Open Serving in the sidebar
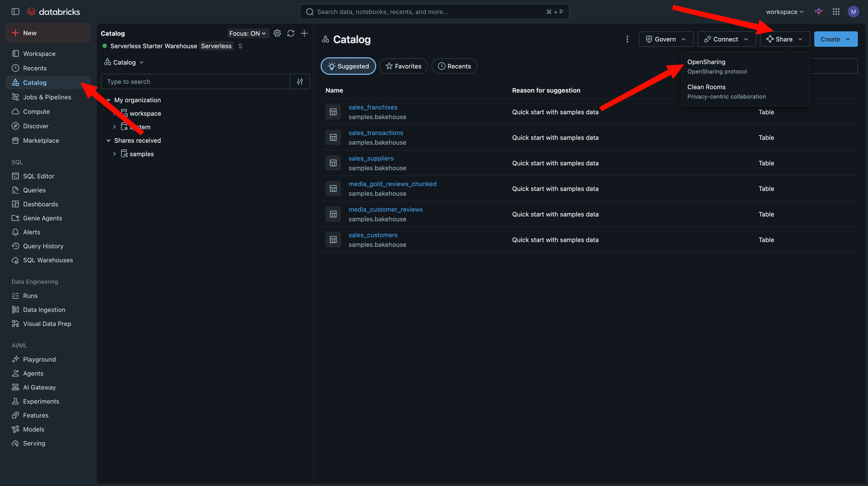868x486 pixels. (x=48, y=443)
